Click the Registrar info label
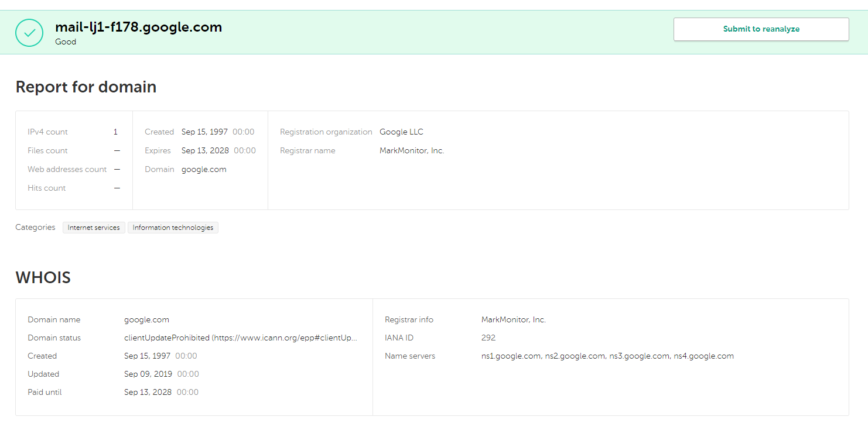 [x=409, y=320]
